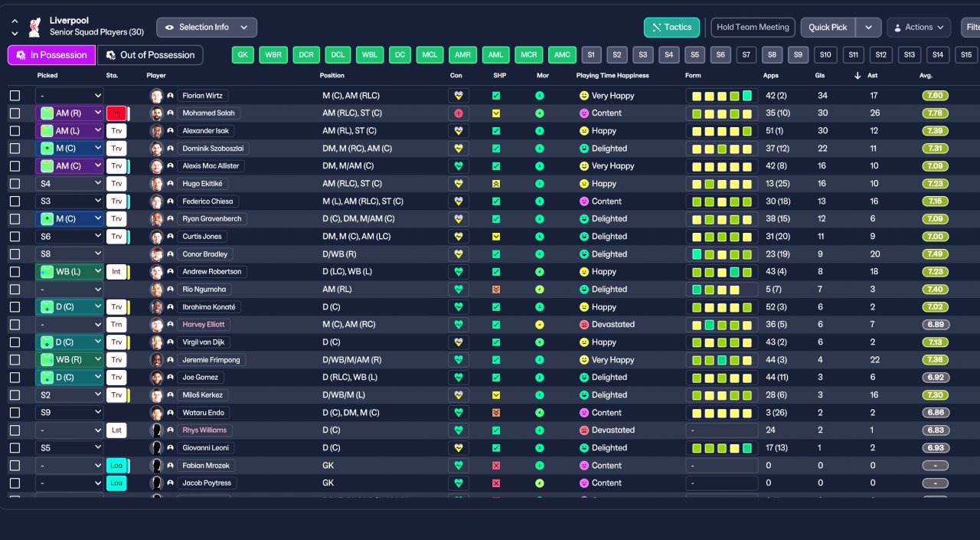The height and width of the screenshot is (540, 980).
Task: Open Mohamed Salah's player name link
Action: [209, 113]
